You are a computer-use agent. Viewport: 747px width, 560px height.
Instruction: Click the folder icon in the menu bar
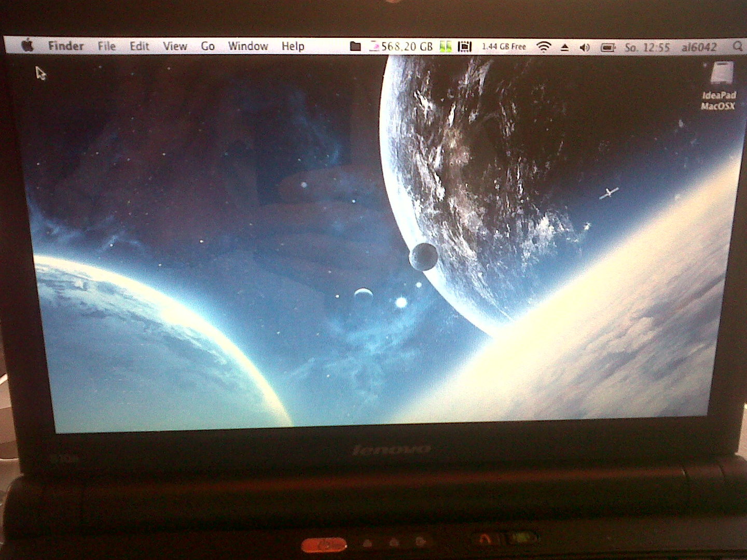pos(355,47)
